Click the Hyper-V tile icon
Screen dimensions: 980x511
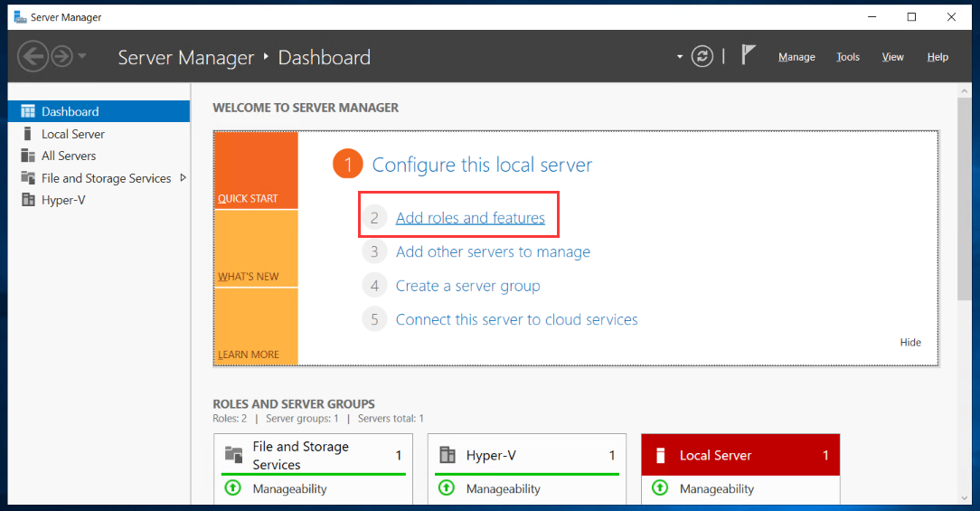tap(448, 455)
